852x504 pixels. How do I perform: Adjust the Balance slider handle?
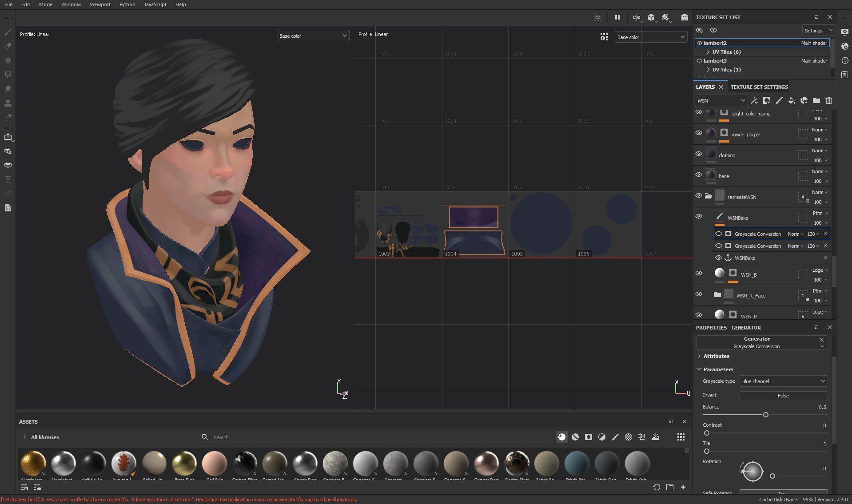point(765,415)
